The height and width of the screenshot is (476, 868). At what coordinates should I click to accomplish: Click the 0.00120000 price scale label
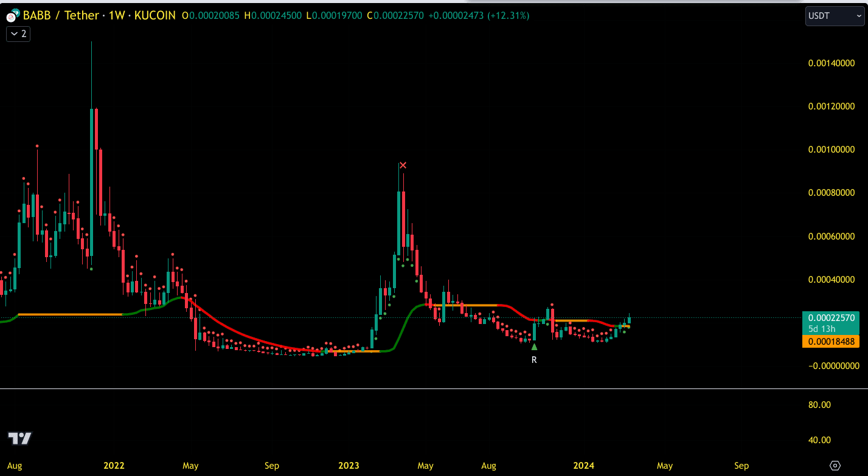pyautogui.click(x=832, y=106)
